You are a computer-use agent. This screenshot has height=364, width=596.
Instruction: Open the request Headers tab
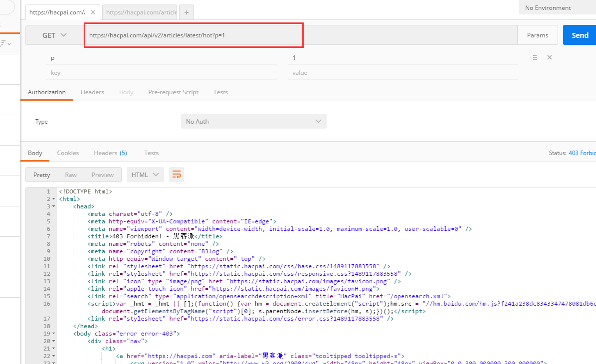92,92
